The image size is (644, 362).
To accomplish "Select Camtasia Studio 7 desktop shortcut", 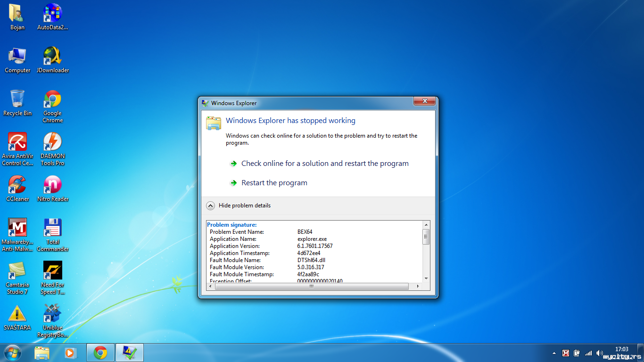I will pos(17,278).
